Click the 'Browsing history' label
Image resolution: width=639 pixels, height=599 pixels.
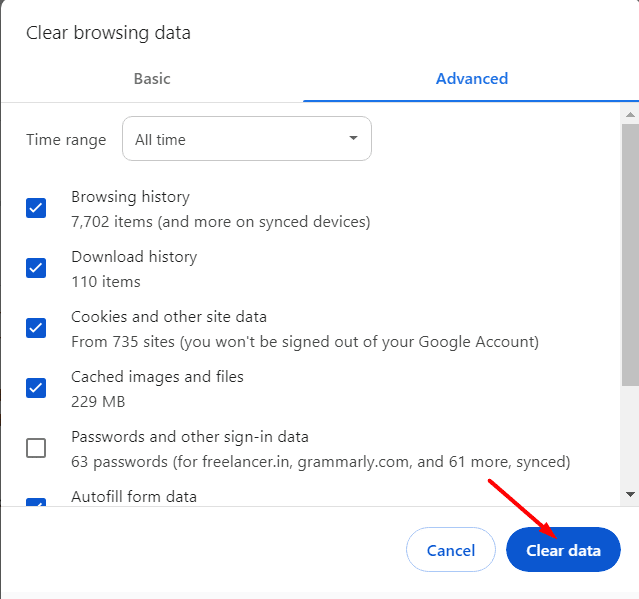tap(130, 197)
